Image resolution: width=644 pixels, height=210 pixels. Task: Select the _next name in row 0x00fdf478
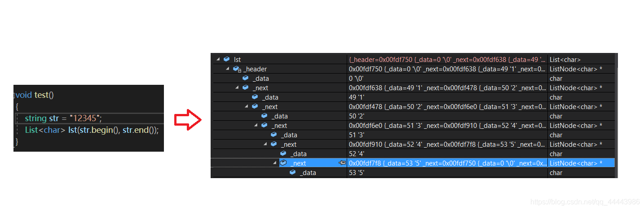pos(269,107)
